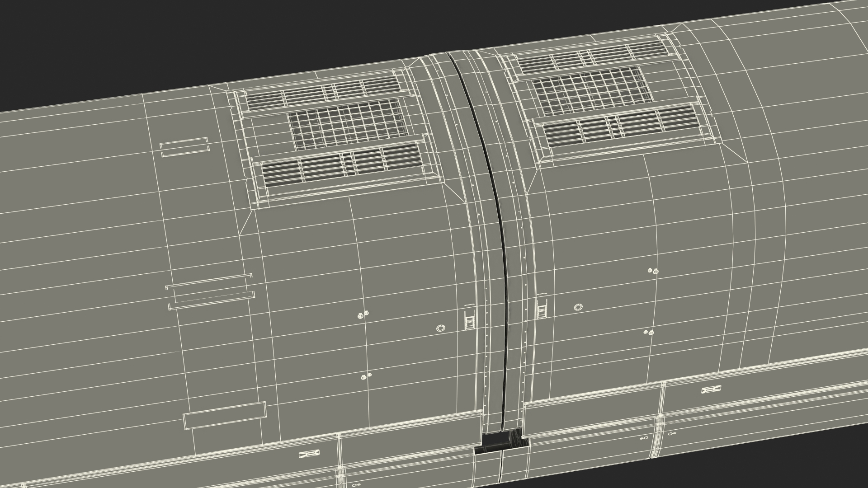Click the circular port on the right car
The height and width of the screenshot is (488, 868).
point(578,308)
